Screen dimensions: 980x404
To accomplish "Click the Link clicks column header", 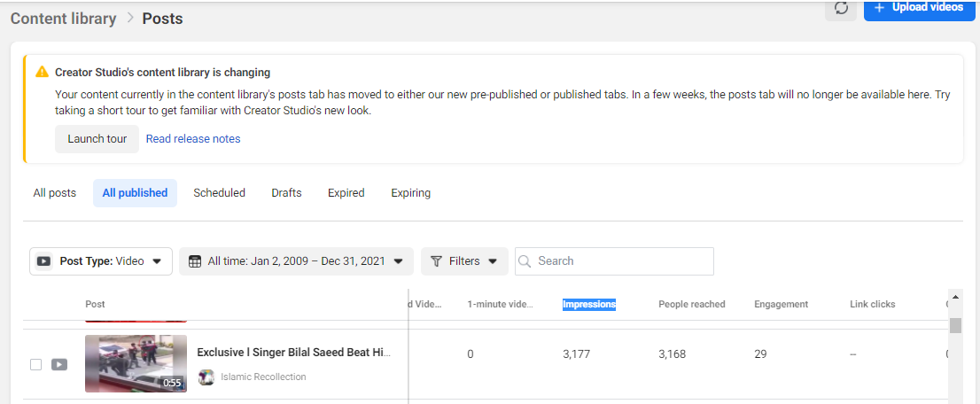I will 873,305.
